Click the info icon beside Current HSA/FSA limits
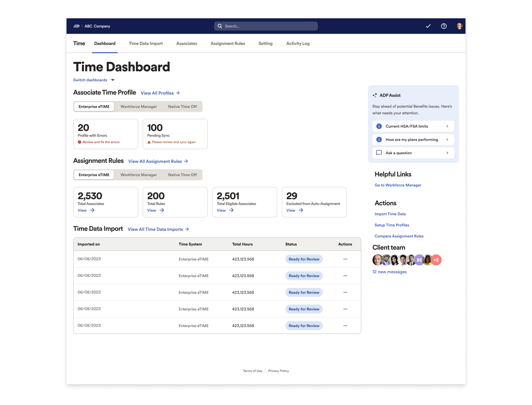The width and height of the screenshot is (532, 405). (x=379, y=126)
